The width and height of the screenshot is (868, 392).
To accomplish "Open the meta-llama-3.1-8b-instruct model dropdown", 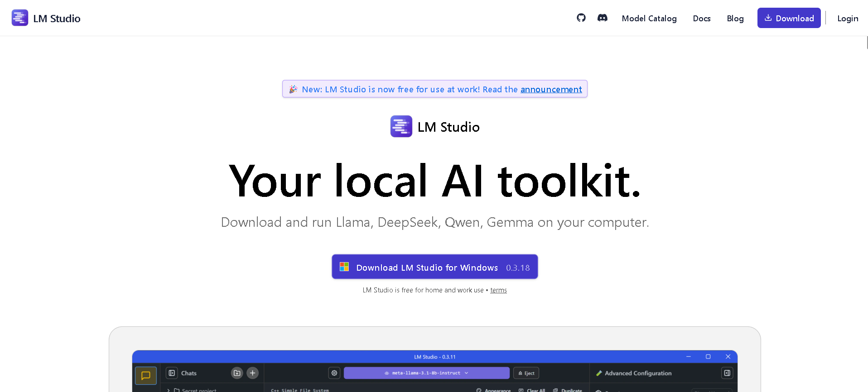I will (426, 373).
